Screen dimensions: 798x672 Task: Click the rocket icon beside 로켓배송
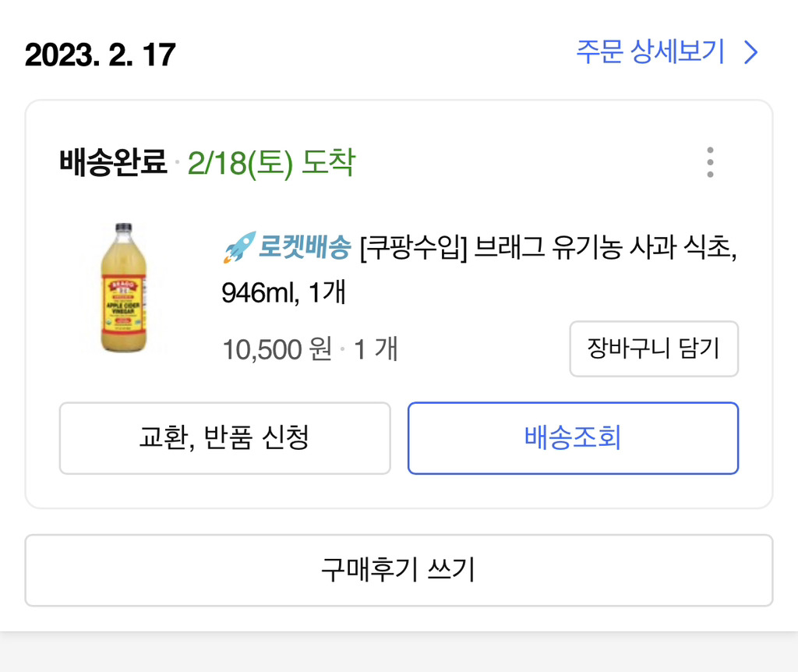238,246
